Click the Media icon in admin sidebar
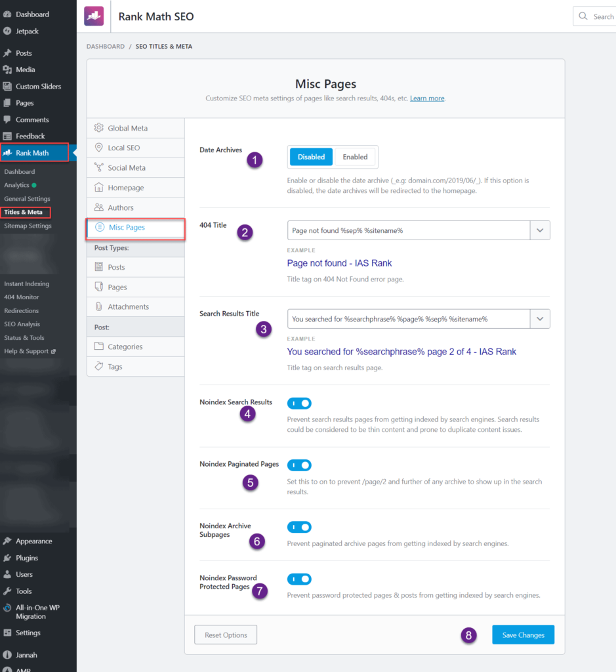This screenshot has width=616, height=672. 7,70
